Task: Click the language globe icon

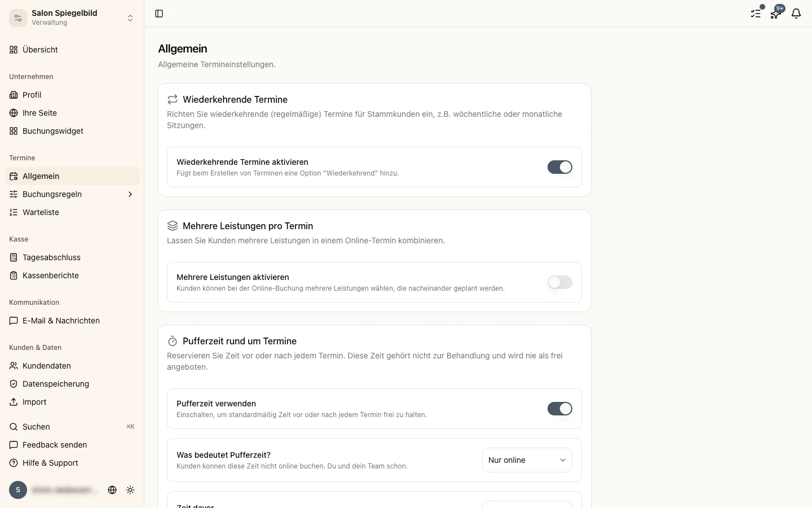Action: coord(112,490)
